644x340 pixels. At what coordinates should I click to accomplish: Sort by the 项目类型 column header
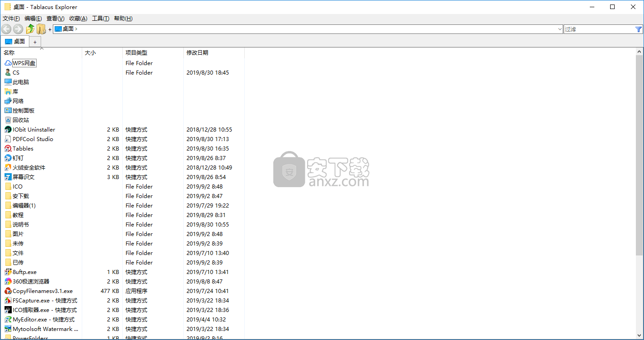[153, 53]
